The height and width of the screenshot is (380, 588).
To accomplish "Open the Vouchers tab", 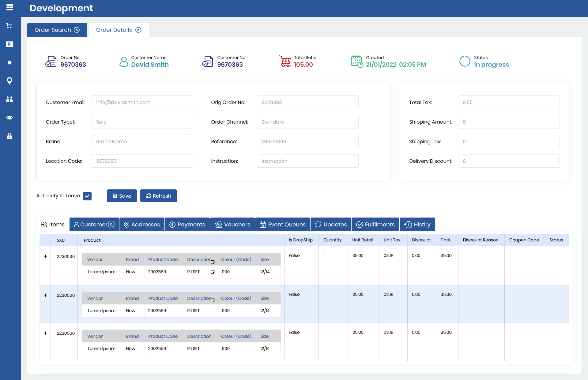I will click(232, 225).
